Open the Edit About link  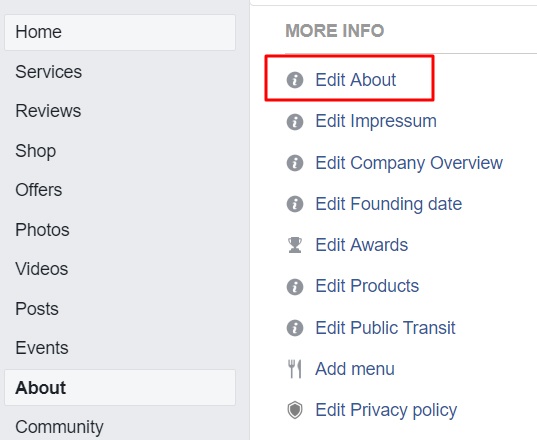click(x=355, y=80)
